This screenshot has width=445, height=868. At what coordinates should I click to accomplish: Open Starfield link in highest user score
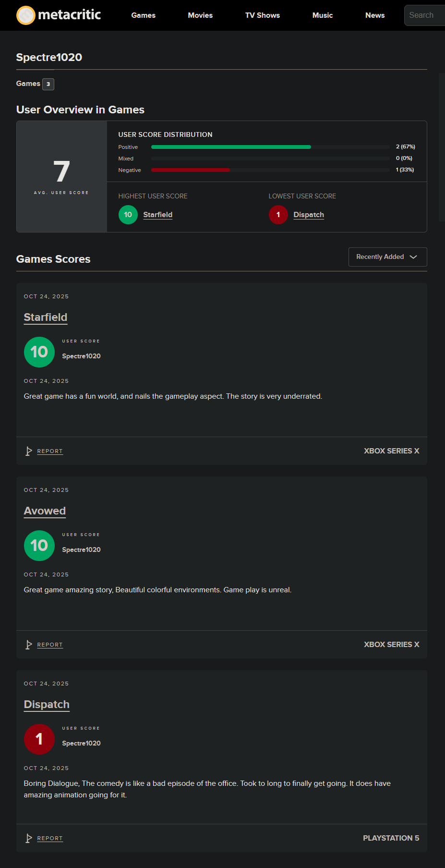click(x=158, y=215)
